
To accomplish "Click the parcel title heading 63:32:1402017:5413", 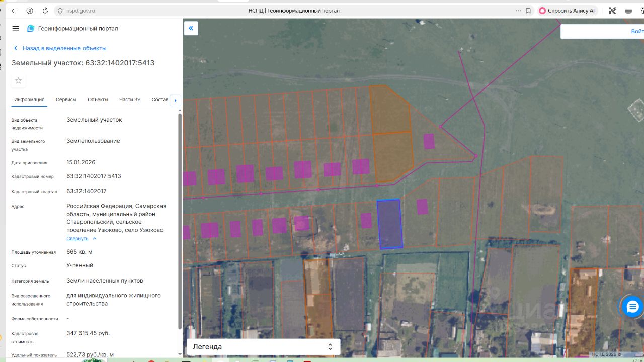I will (x=83, y=63).
